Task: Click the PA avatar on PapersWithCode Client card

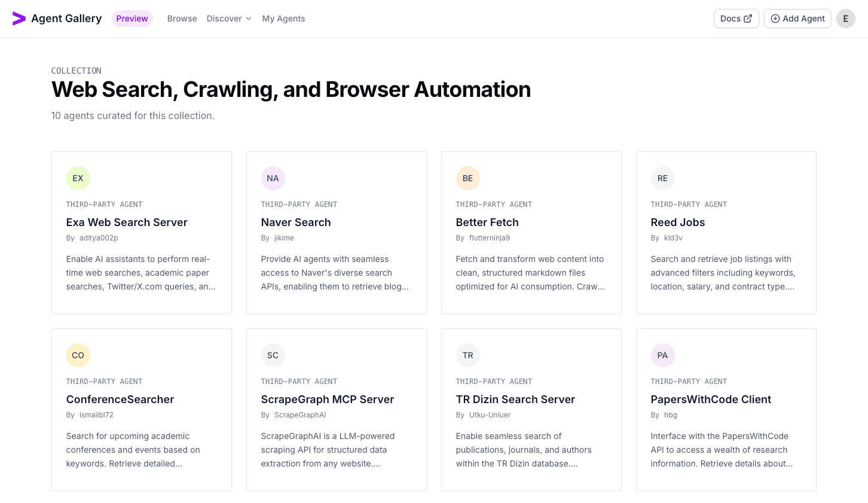Action: [662, 355]
